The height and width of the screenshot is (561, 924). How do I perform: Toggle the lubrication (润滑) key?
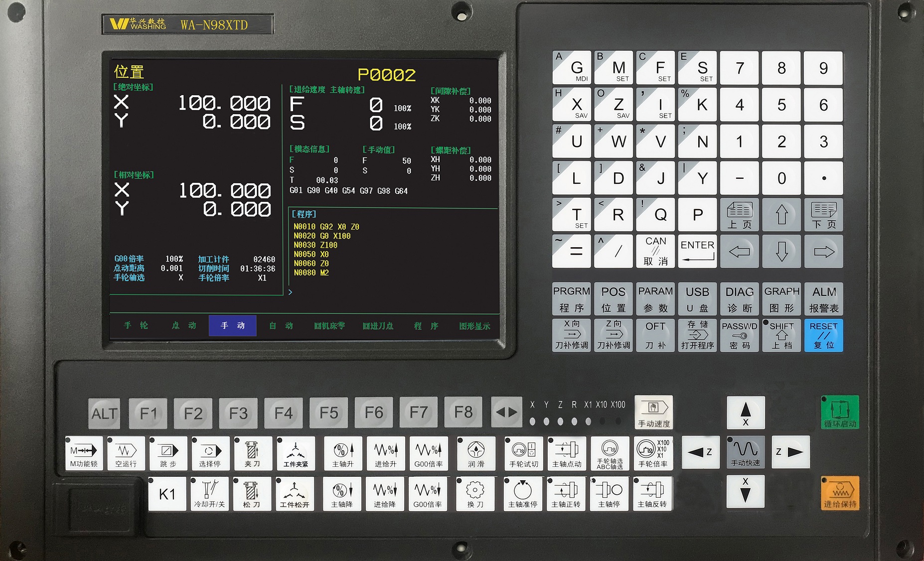(475, 453)
